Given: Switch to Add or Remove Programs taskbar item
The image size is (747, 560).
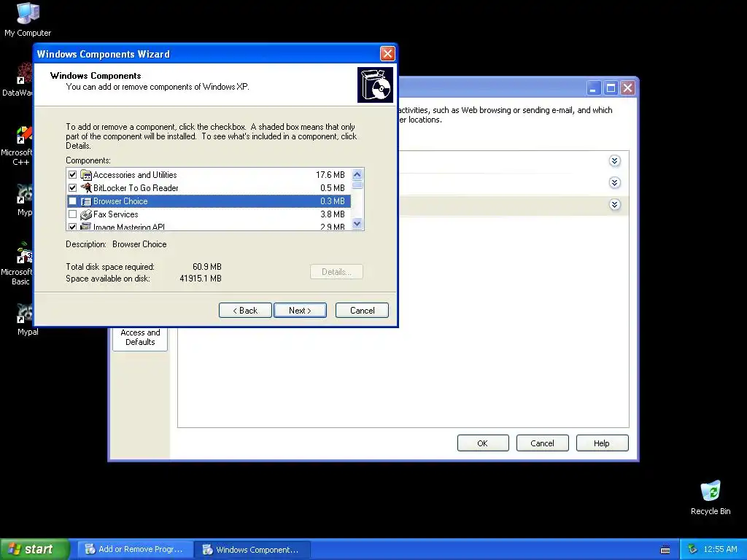Looking at the screenshot, I should [136, 550].
